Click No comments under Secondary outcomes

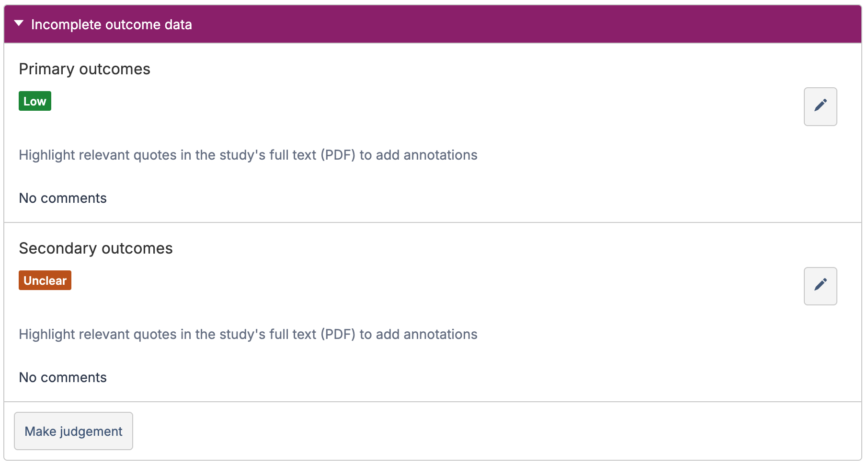(x=63, y=377)
